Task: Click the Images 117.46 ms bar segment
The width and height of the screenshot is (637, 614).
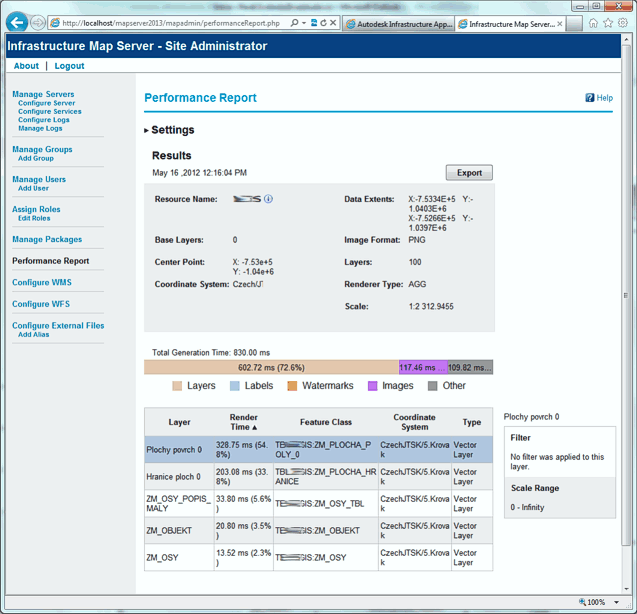Action: [423, 367]
